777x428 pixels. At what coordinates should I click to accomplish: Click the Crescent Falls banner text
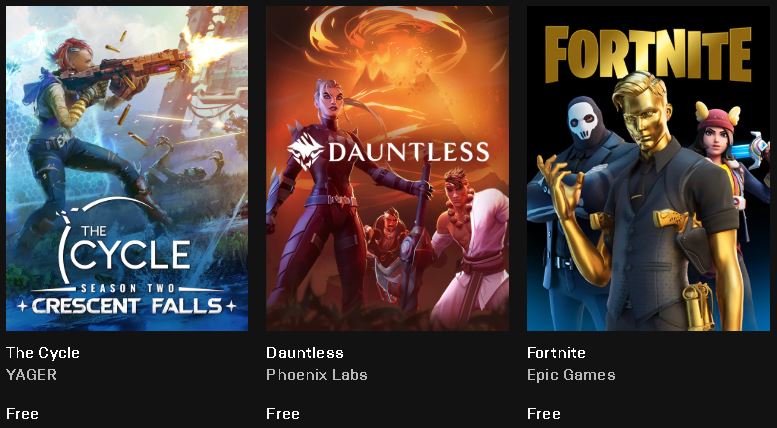[127, 306]
